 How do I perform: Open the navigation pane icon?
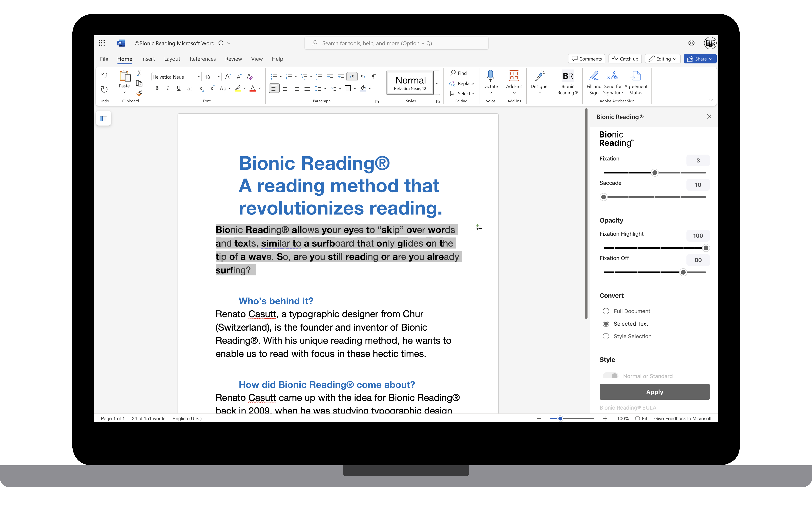[103, 118]
